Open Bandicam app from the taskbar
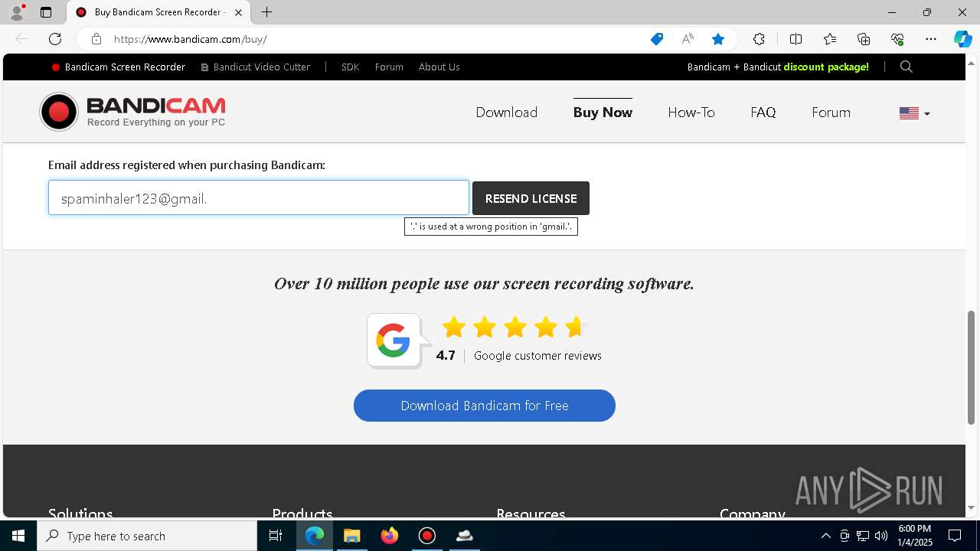This screenshot has width=980, height=551. coord(427,536)
